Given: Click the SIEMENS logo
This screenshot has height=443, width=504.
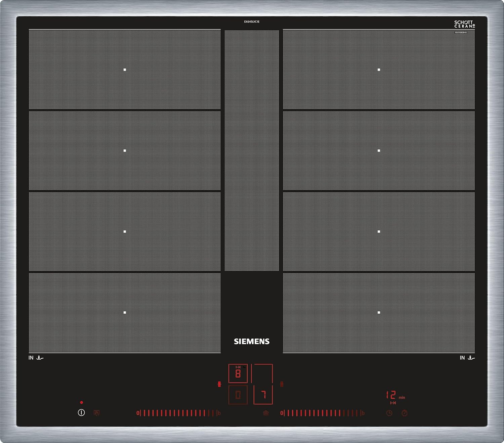Looking at the screenshot, I should [x=252, y=342].
